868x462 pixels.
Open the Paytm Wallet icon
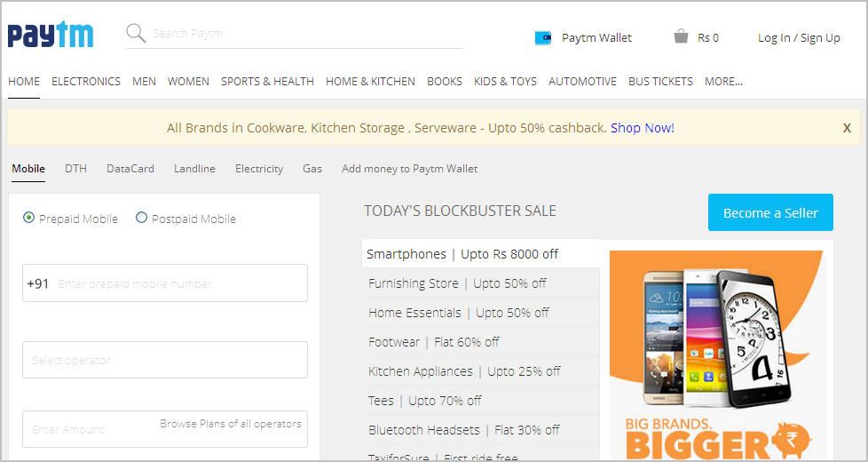542,37
